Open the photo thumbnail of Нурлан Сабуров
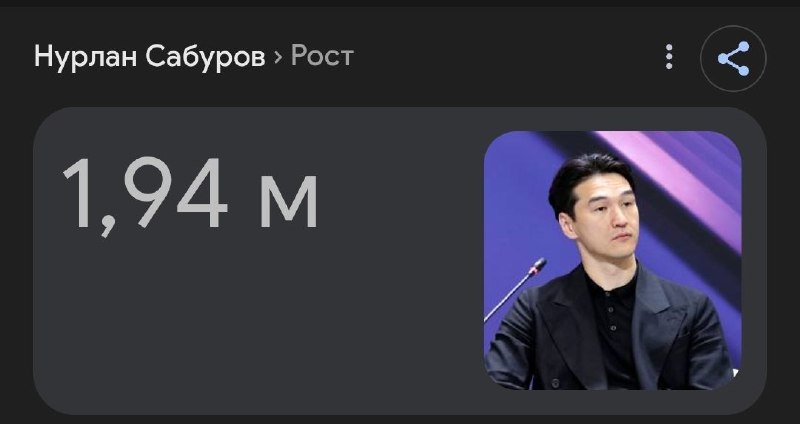The image size is (800, 424). [612, 260]
